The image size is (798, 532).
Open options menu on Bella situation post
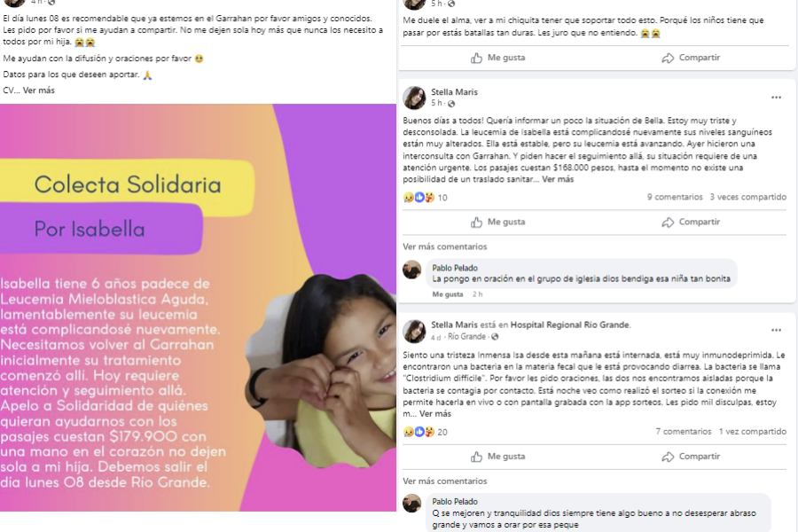point(776,98)
